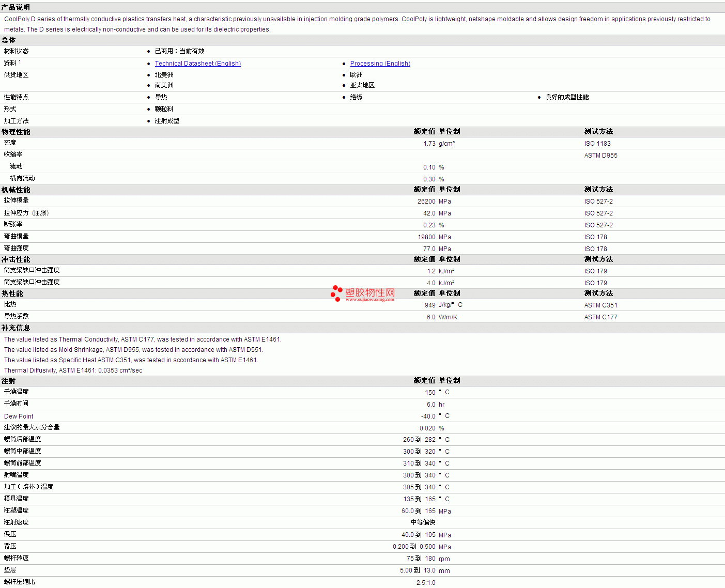Click the 建议的最大水分含量 value 0.020
This screenshot has height=588, width=725.
click(427, 428)
